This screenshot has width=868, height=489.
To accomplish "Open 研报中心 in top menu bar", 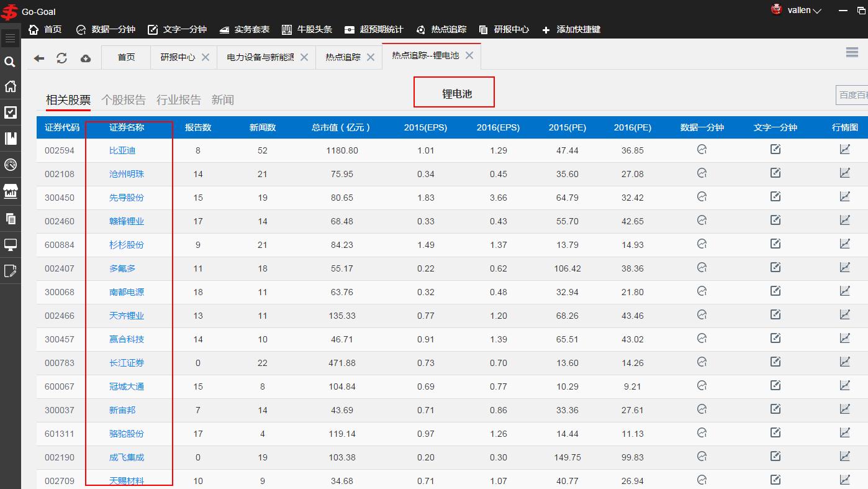I will (x=504, y=29).
